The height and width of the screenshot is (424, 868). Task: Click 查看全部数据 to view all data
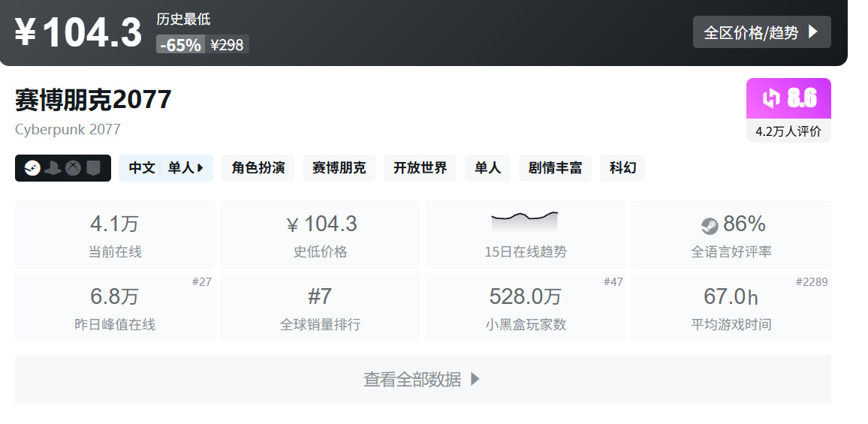click(423, 379)
